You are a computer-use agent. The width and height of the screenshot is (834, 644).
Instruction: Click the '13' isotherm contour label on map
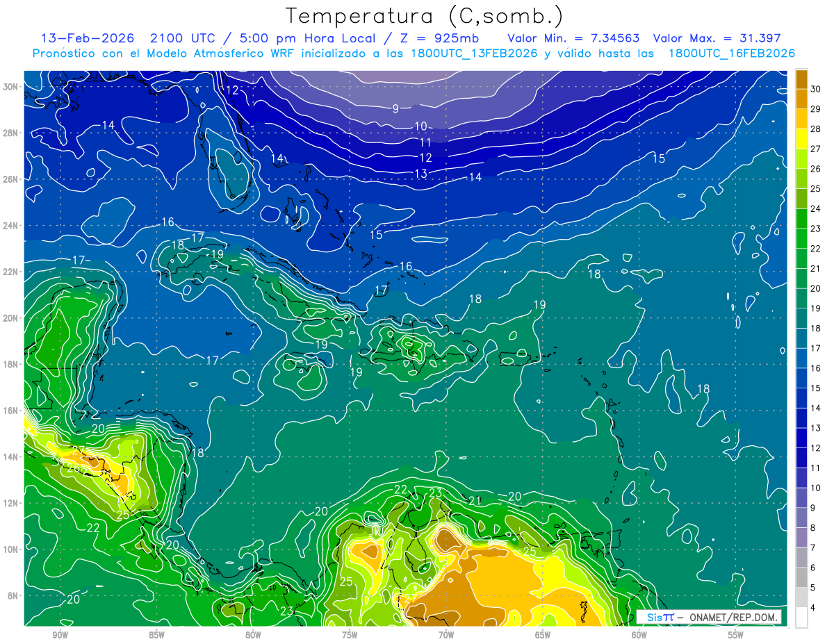(x=420, y=174)
